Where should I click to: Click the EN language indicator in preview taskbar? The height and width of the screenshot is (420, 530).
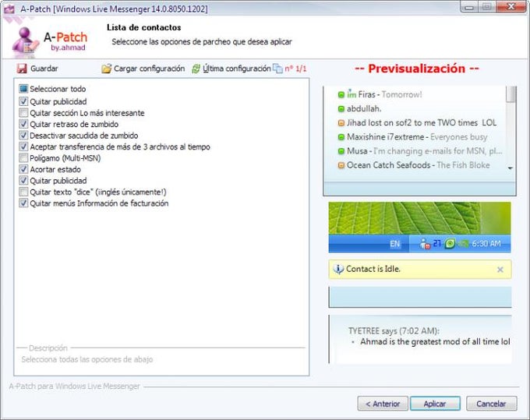tap(394, 244)
